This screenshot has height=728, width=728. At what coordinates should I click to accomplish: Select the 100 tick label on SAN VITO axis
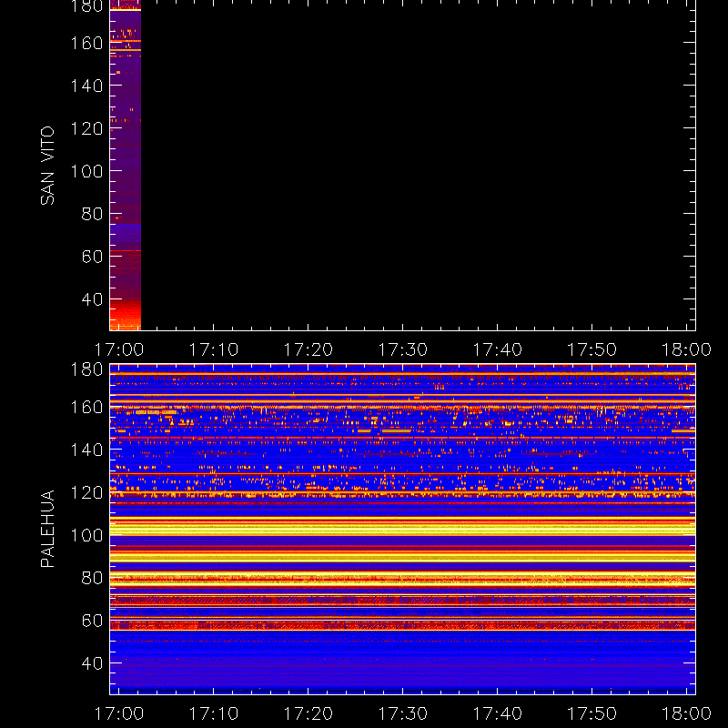click(86, 171)
